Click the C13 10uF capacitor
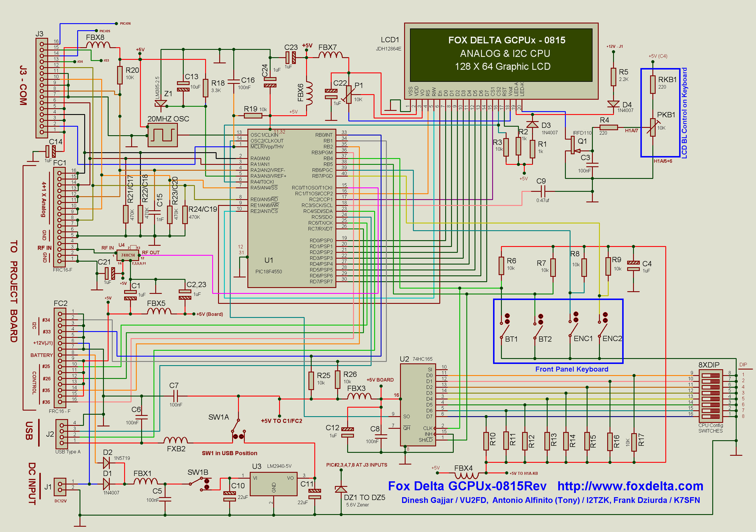The width and height of the screenshot is (756, 532). point(183,86)
